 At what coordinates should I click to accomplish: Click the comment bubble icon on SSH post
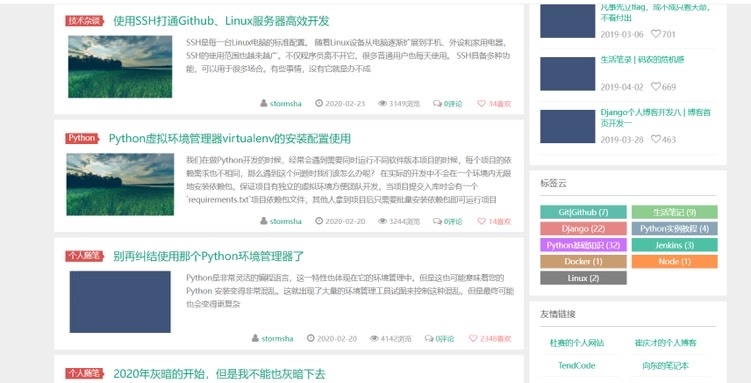437,103
